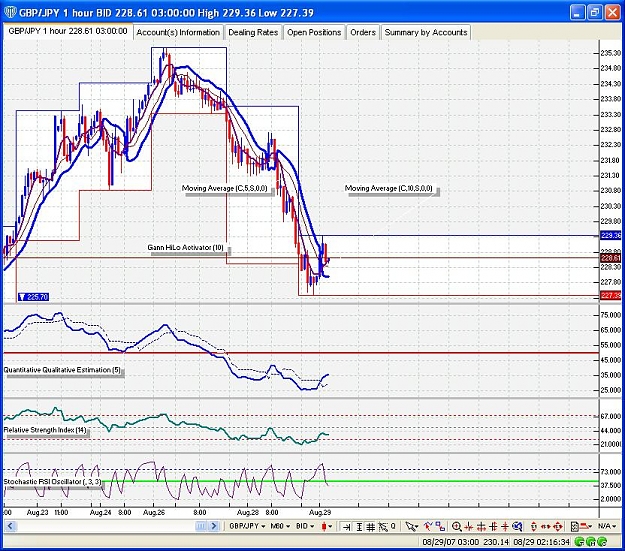Expand the cursor tool dropdown arrow

click(417, 527)
